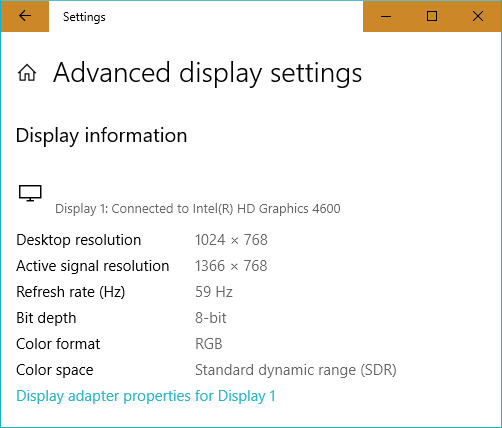The height and width of the screenshot is (428, 502).
Task: Click the RGB color format value
Action: tap(209, 344)
